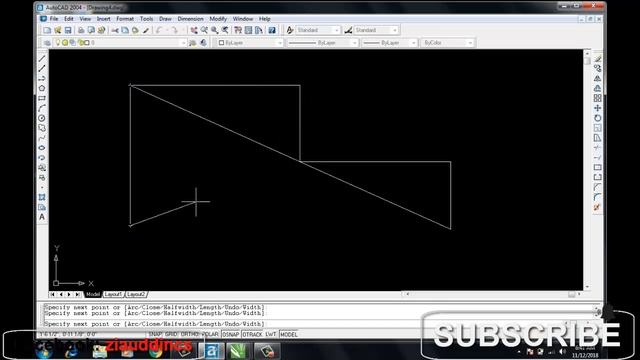Screen dimensions: 640x360
Task: Switch to the Layout2 tab
Action: (x=136, y=294)
